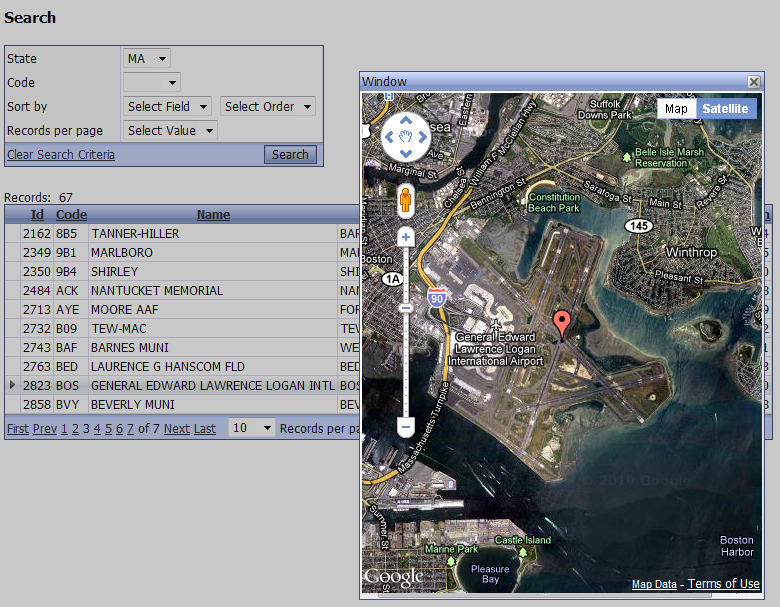Pan the map left with the arrow control
This screenshot has width=780, height=607.
390,137
